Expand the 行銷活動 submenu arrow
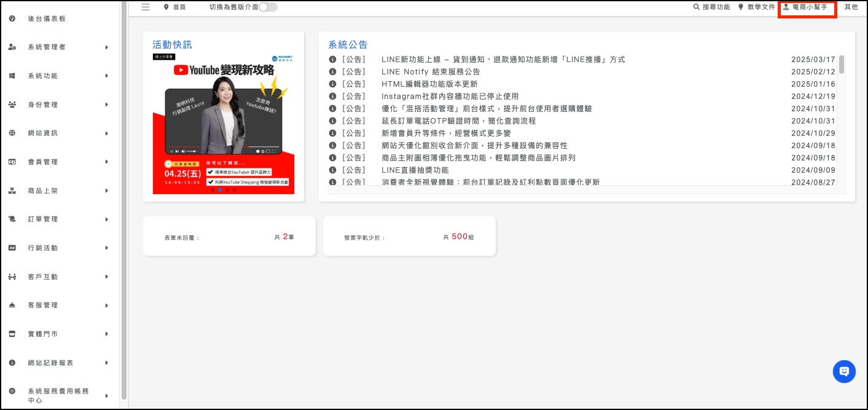The width and height of the screenshot is (868, 410). 107,248
